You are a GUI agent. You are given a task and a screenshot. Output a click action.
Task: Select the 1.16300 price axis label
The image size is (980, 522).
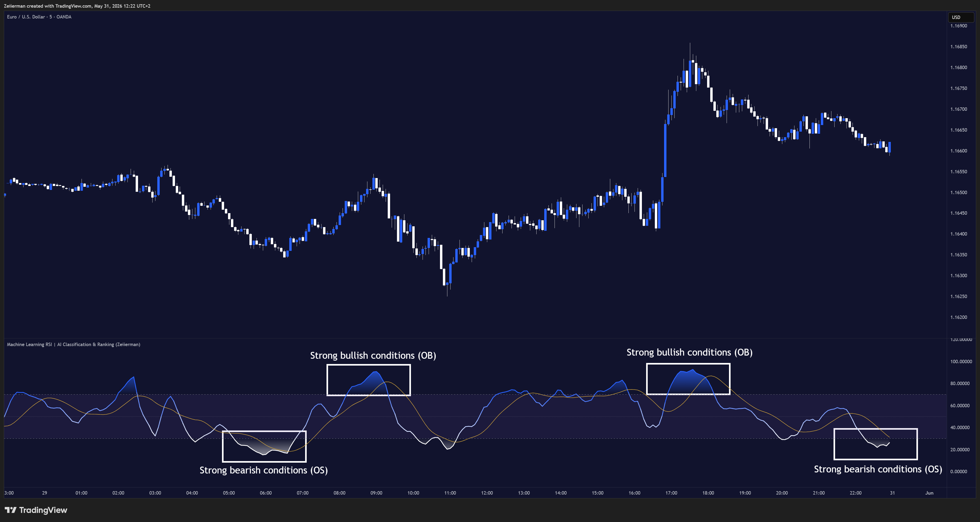coord(958,276)
